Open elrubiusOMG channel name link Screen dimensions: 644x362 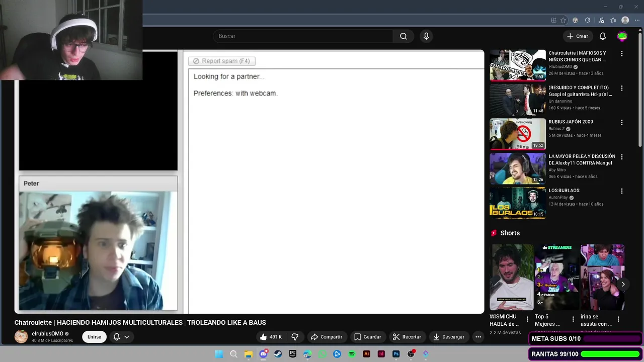(48, 334)
